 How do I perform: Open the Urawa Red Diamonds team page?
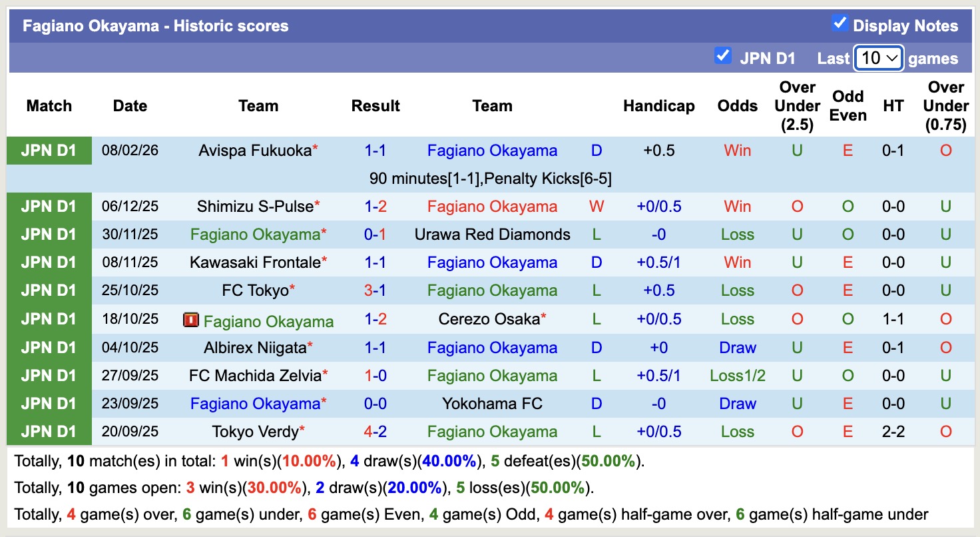[492, 235]
